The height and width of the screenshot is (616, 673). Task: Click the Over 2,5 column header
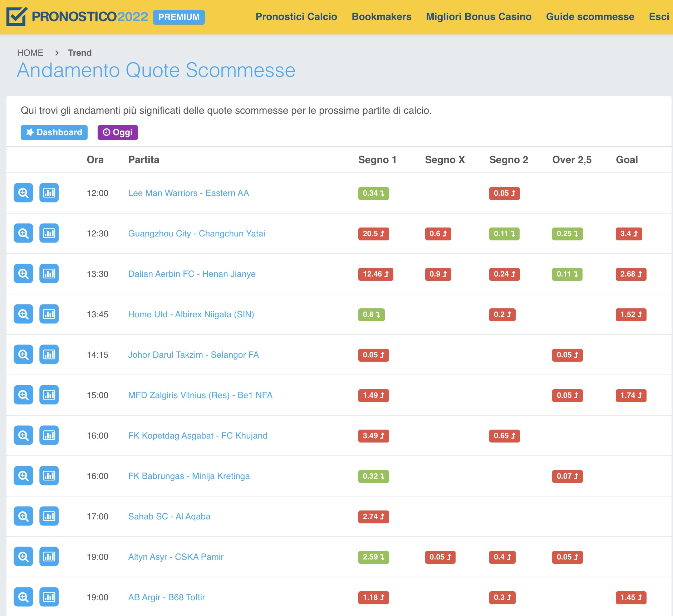click(572, 160)
